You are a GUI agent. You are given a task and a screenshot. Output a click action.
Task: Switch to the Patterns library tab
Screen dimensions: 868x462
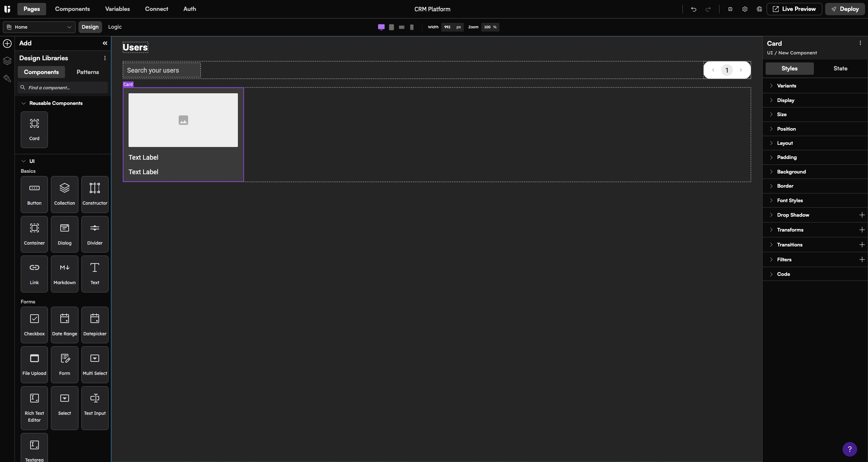(88, 72)
